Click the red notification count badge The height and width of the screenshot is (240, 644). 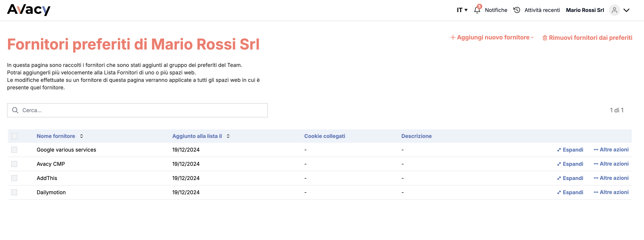point(479,7)
